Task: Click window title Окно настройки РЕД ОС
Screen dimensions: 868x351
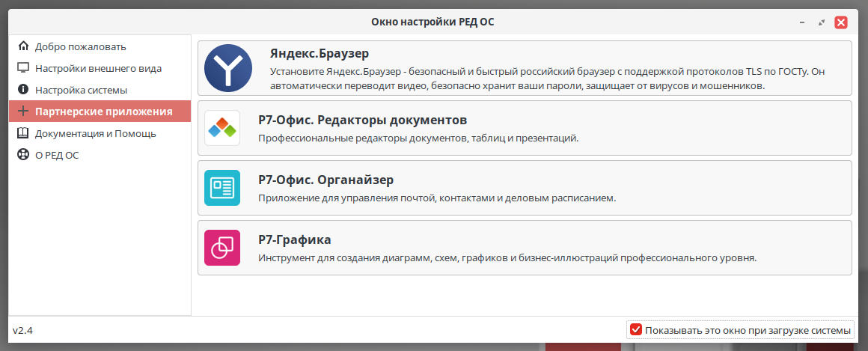Action: point(433,22)
